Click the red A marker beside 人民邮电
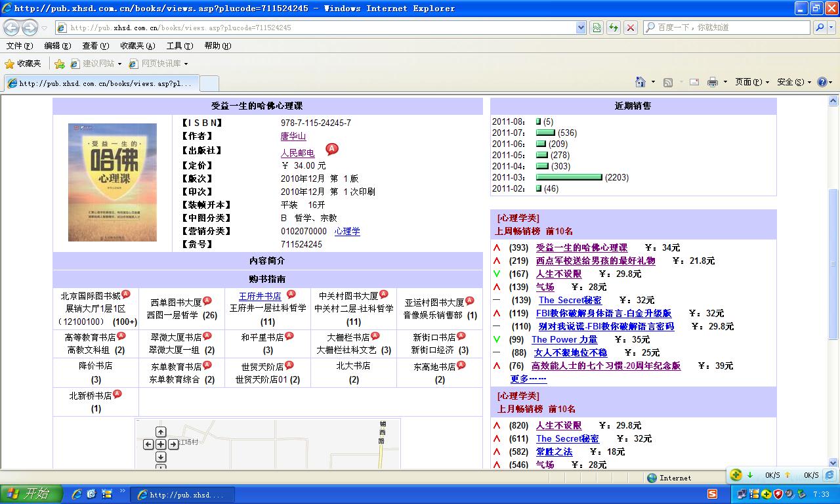 [332, 150]
